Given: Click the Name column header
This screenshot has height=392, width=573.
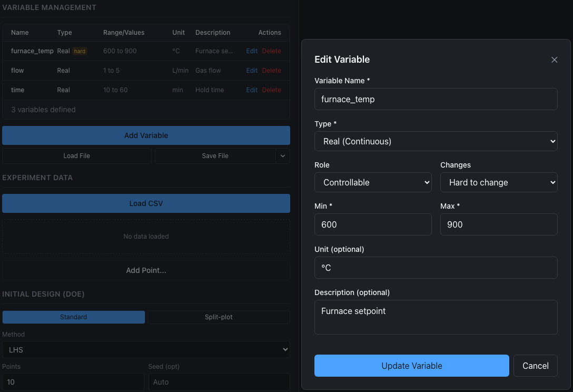Looking at the screenshot, I should [19, 33].
